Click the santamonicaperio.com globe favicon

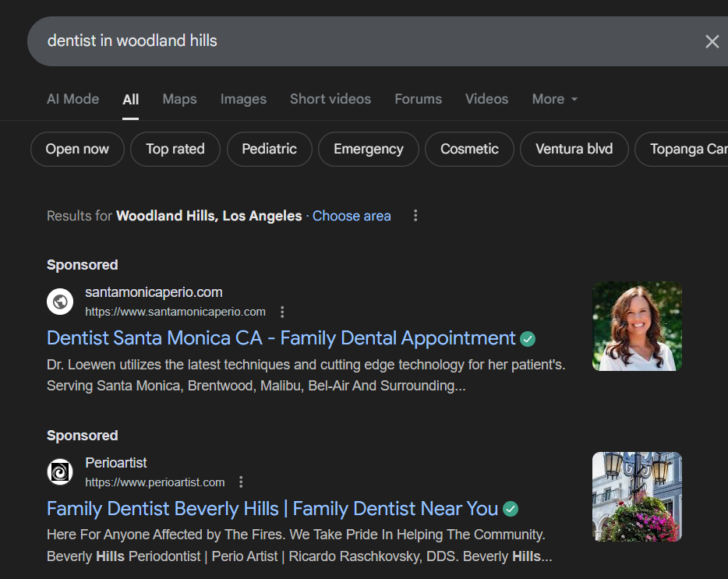click(x=60, y=302)
